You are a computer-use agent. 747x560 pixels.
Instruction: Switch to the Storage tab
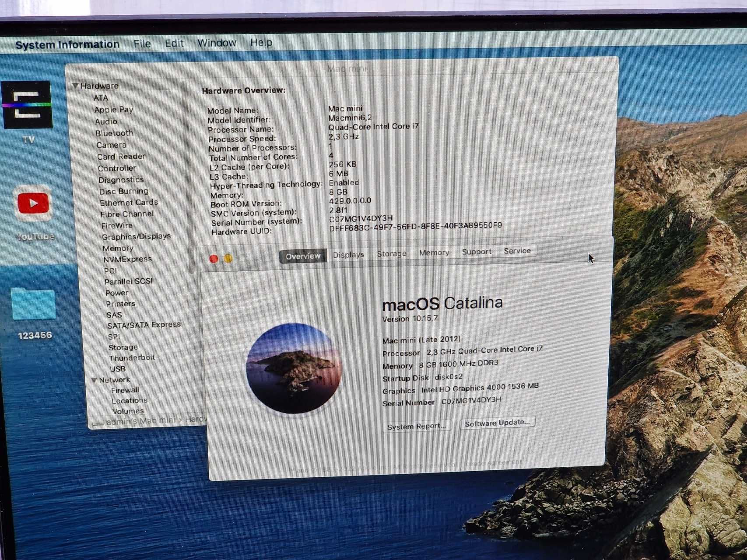tap(392, 253)
